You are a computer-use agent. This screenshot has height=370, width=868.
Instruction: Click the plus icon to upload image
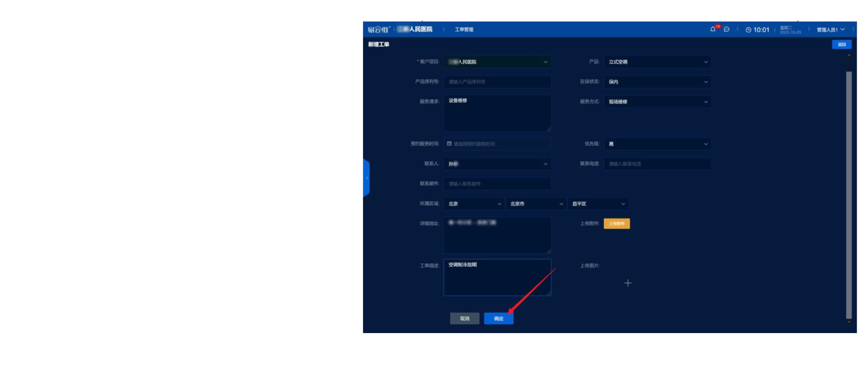628,283
